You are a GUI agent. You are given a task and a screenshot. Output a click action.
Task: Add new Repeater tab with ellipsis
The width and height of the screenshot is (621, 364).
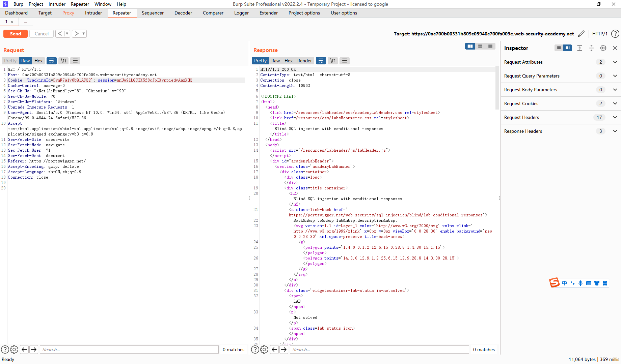(x=26, y=22)
